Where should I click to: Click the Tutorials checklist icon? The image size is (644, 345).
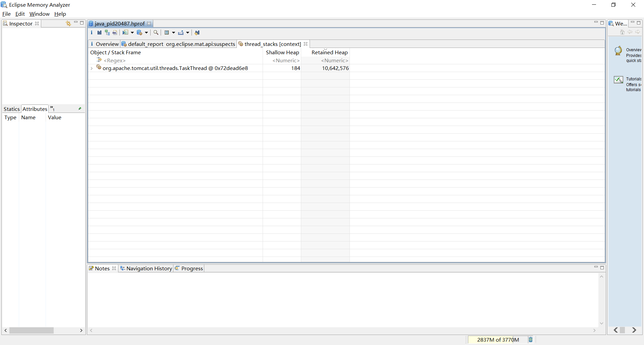(x=619, y=80)
